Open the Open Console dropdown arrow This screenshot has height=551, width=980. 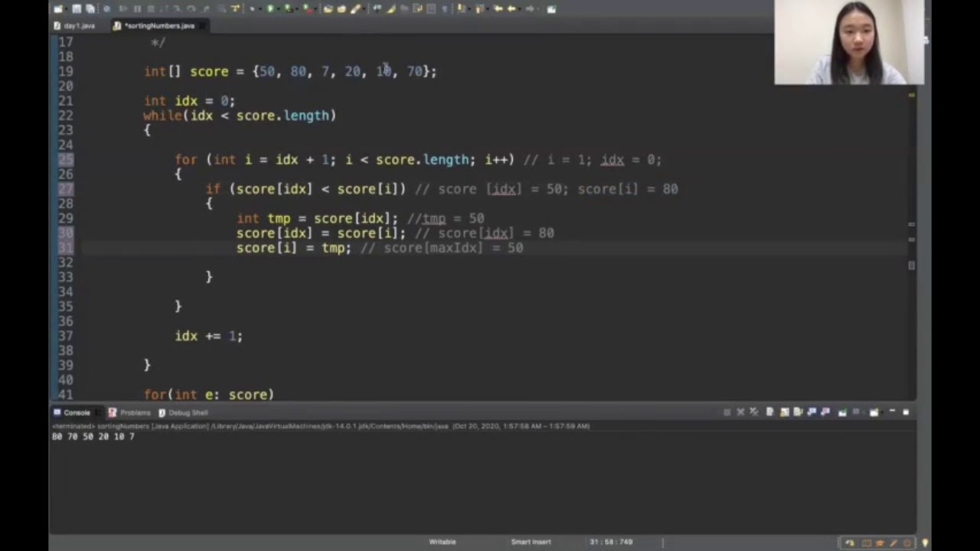point(882,412)
